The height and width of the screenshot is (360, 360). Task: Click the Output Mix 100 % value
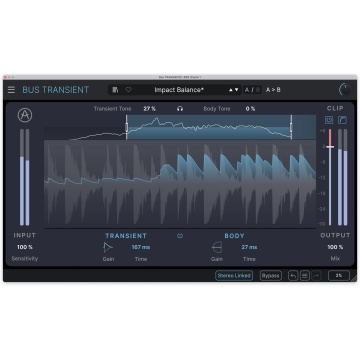pos(335,247)
